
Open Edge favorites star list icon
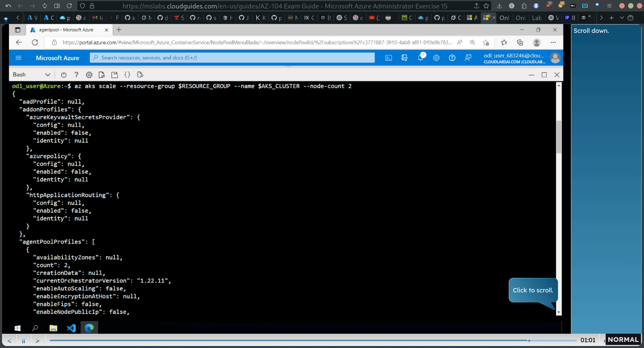pos(504,42)
